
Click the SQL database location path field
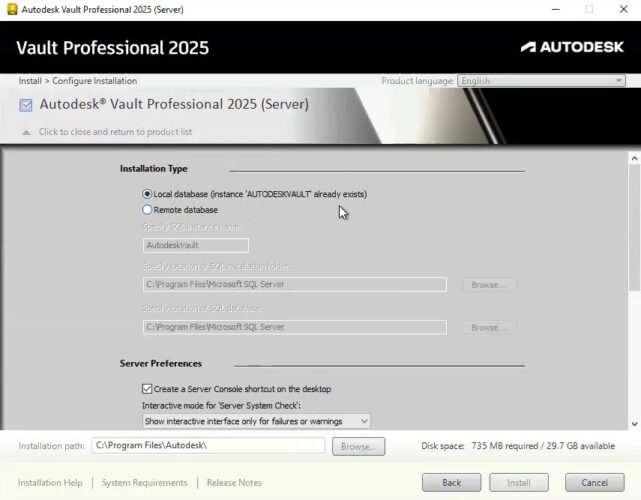tap(295, 327)
